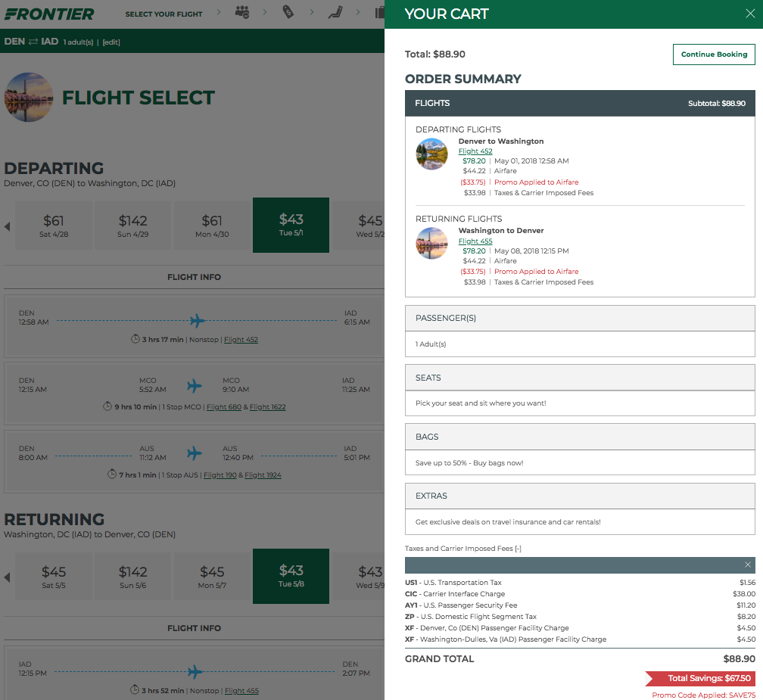Open the seat selection step icon
The height and width of the screenshot is (700, 763).
(x=335, y=12)
